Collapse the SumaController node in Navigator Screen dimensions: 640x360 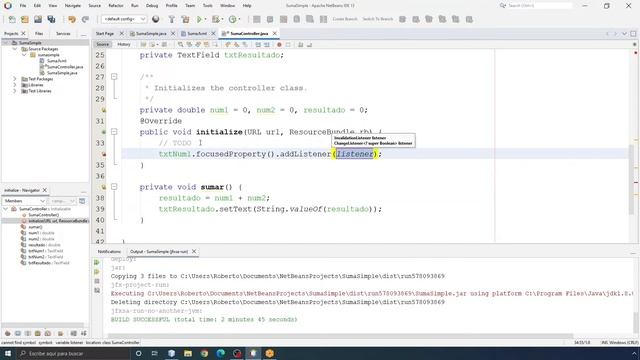pyautogui.click(x=6, y=209)
